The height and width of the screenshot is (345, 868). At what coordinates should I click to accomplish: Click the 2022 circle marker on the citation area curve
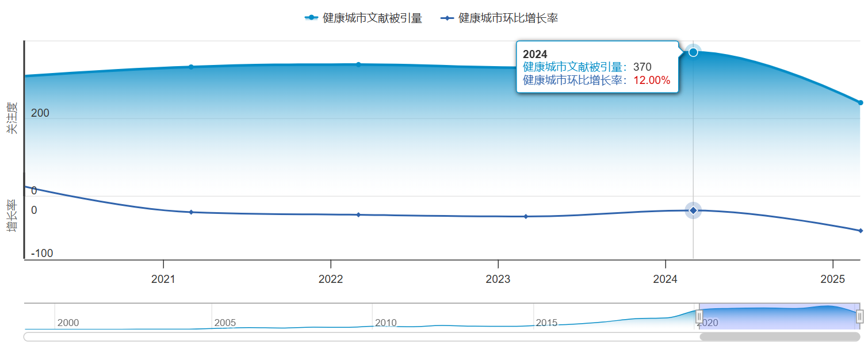358,64
